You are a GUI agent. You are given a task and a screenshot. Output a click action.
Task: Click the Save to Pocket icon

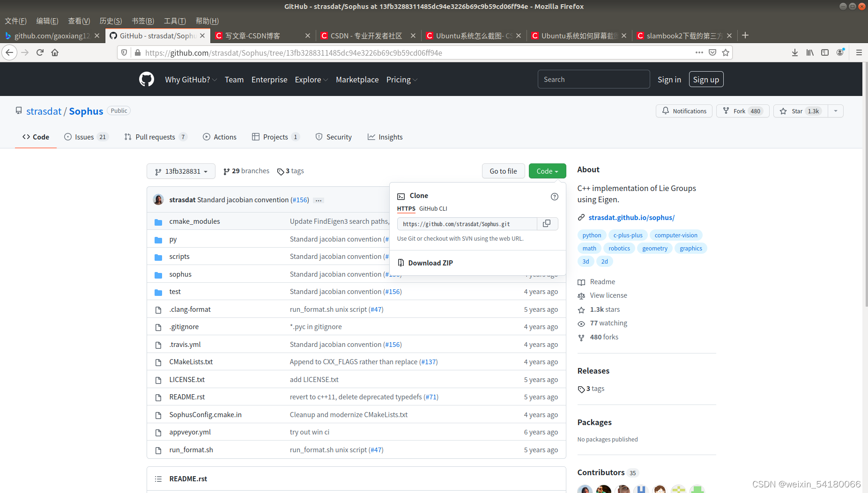pos(712,52)
